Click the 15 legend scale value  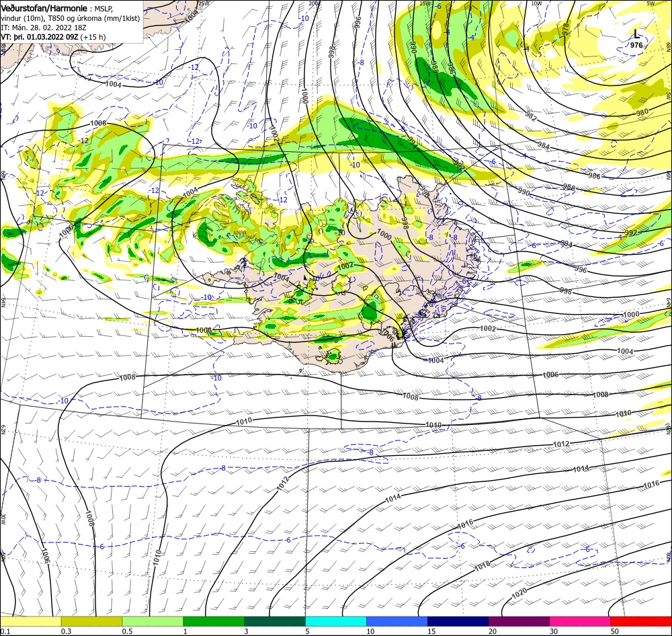tap(431, 631)
